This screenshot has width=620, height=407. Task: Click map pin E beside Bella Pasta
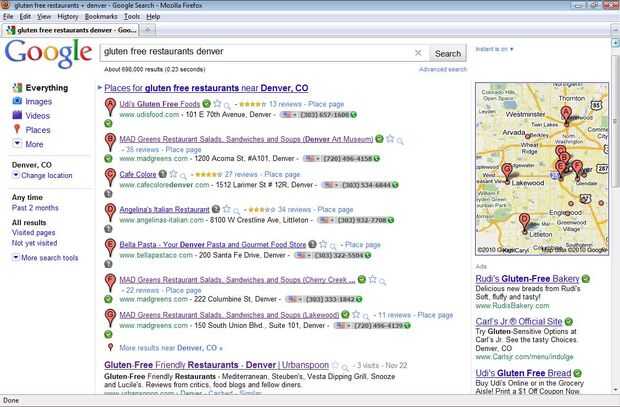click(x=110, y=248)
